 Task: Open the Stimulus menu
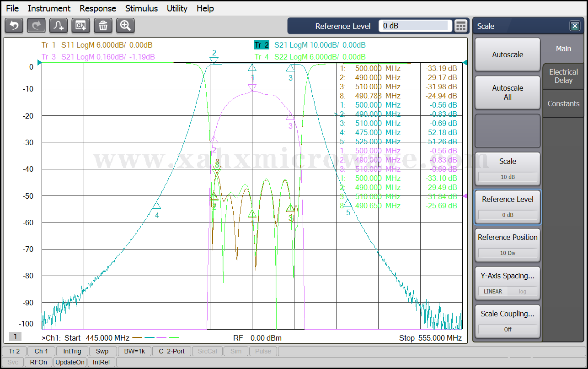tap(141, 8)
